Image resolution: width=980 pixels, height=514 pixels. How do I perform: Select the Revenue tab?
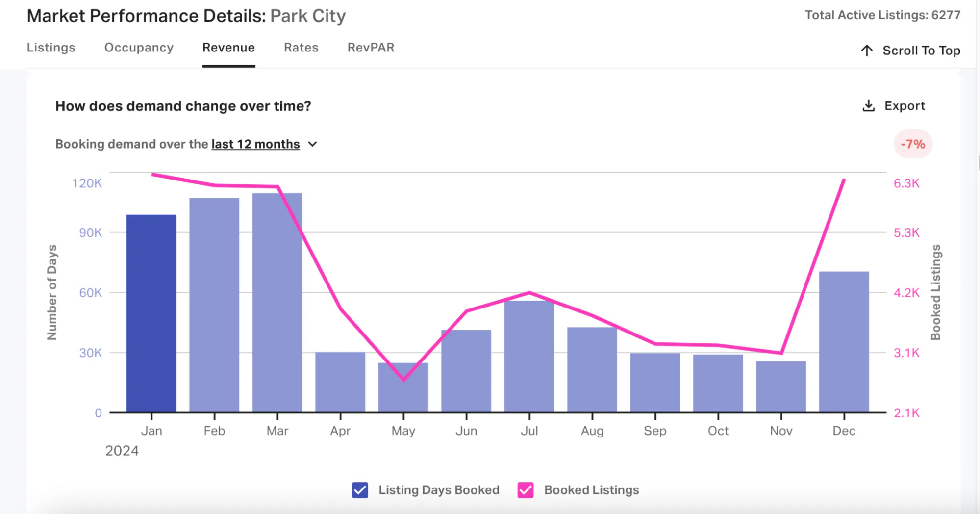coord(228,48)
